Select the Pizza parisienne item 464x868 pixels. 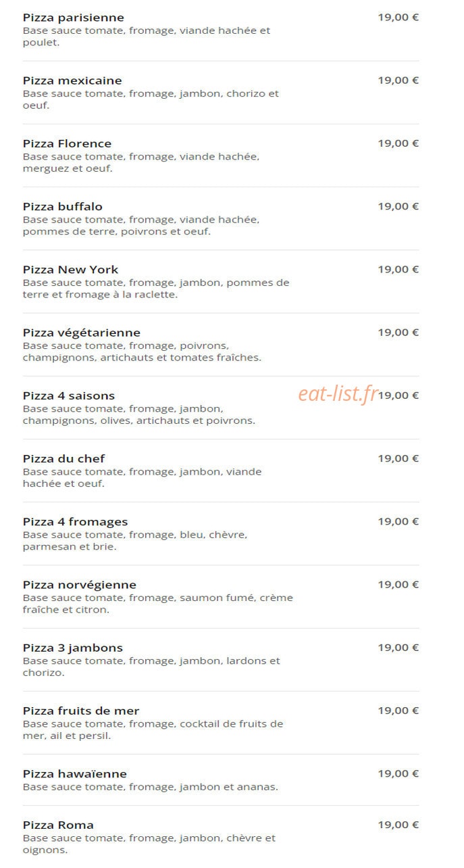tap(74, 18)
